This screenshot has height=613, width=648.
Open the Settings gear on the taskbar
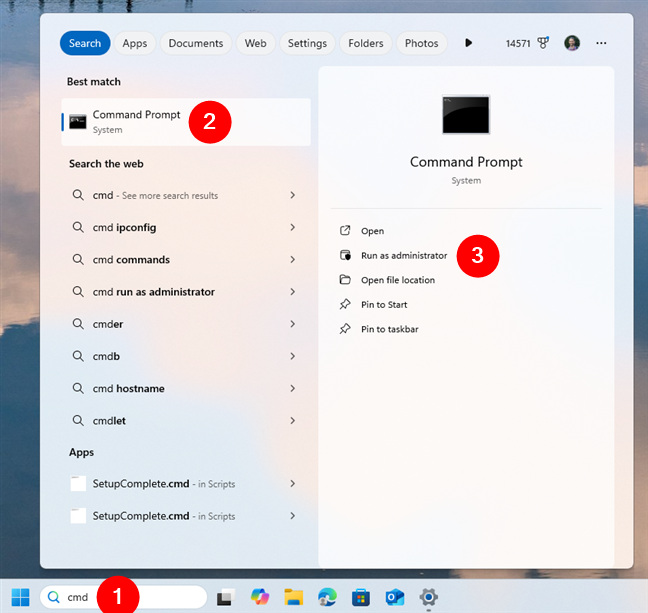tap(429, 597)
